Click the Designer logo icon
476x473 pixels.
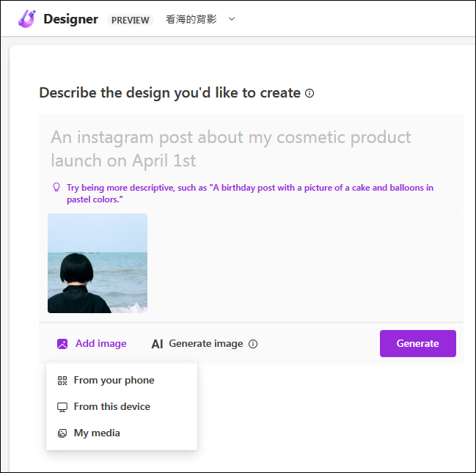(x=26, y=19)
